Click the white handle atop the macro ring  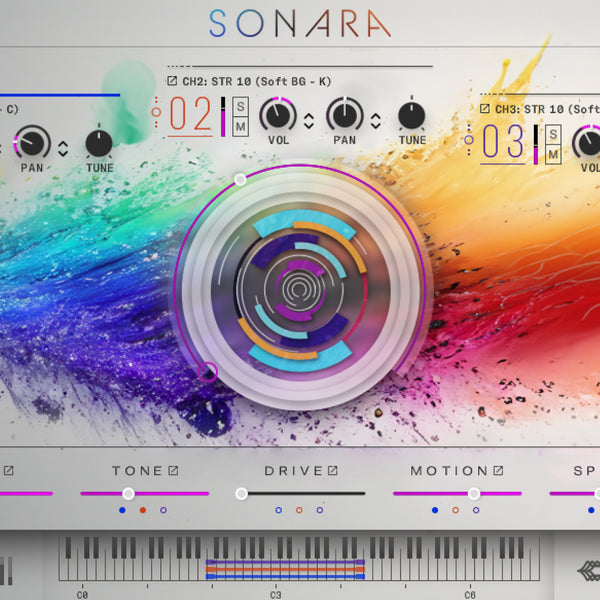pyautogui.click(x=240, y=179)
